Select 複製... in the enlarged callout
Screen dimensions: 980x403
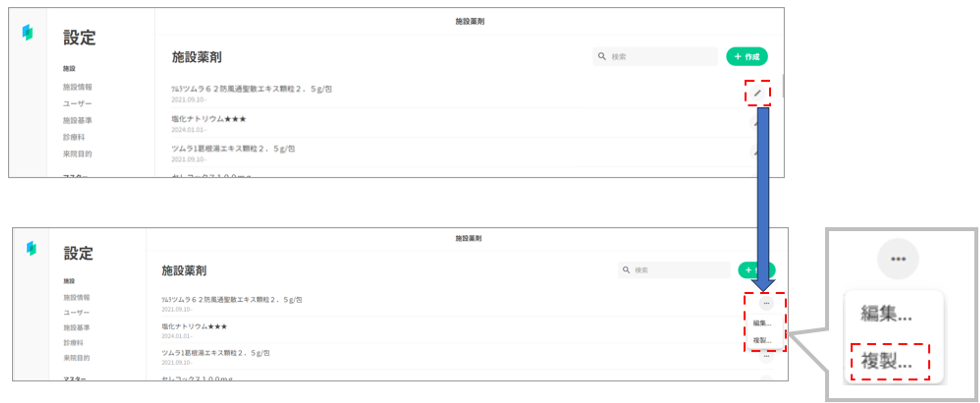pos(886,361)
